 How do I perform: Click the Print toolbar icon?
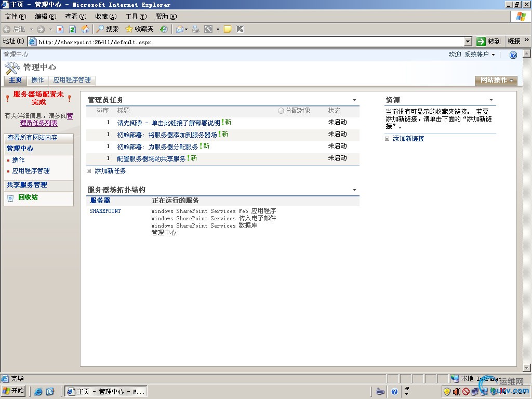click(x=196, y=30)
